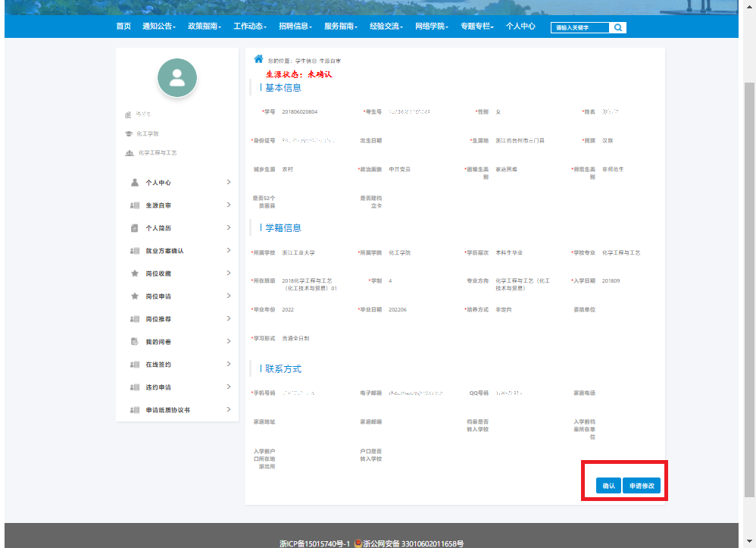
Task: Click the 岗位收藏 star icon
Action: coord(134,274)
